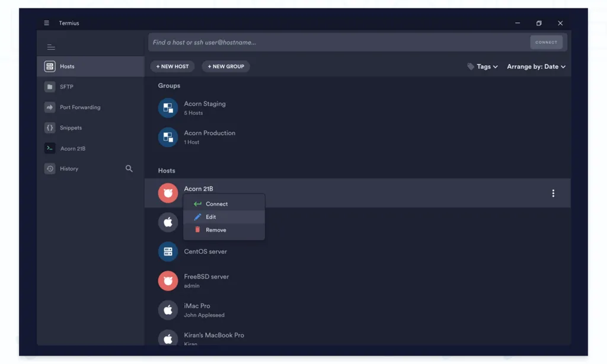Create a host with + NEW HOST

[172, 66]
